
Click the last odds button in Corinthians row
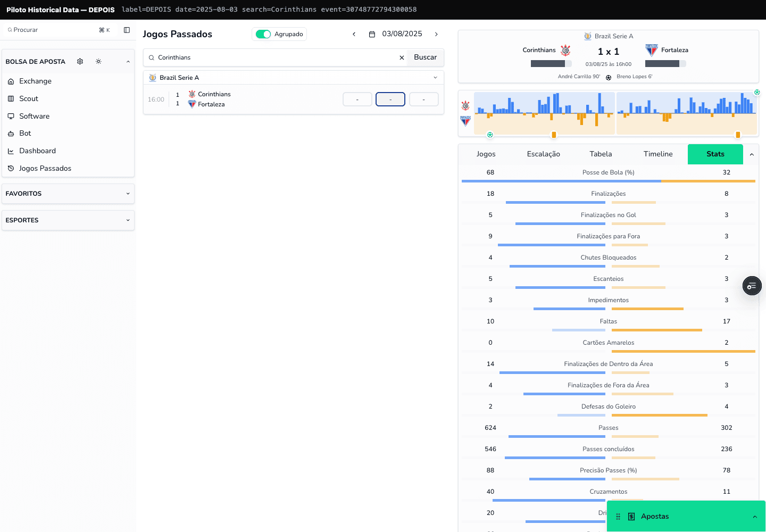[x=424, y=99]
